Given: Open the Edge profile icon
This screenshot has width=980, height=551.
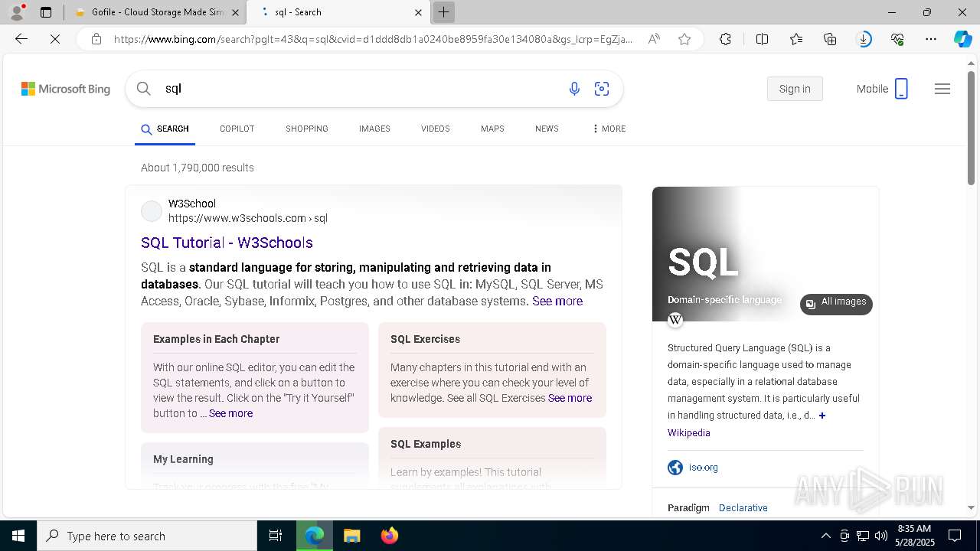Looking at the screenshot, I should [x=17, y=12].
